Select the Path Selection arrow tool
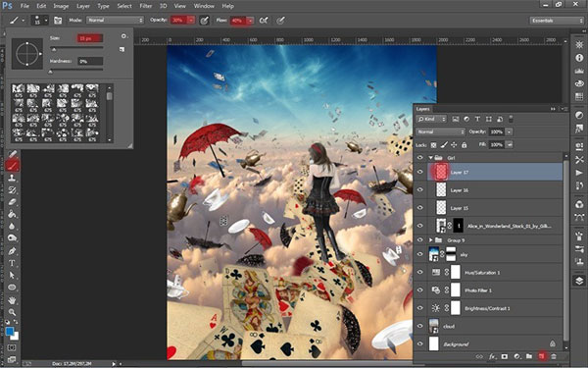The height and width of the screenshot is (368, 588). [x=12, y=275]
